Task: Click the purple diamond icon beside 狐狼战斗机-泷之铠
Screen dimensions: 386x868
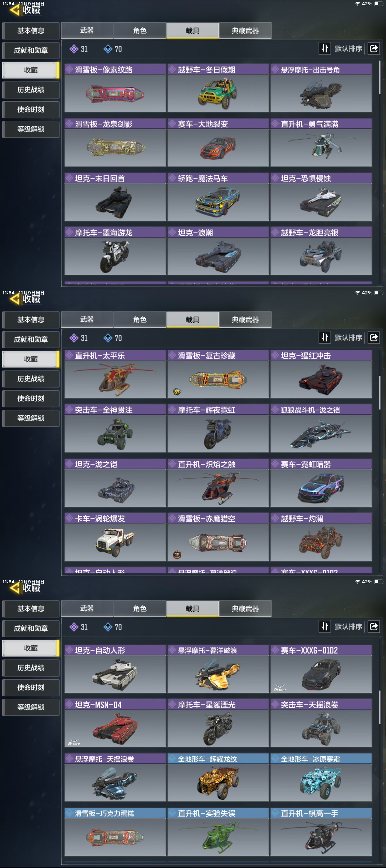Action: [x=276, y=410]
